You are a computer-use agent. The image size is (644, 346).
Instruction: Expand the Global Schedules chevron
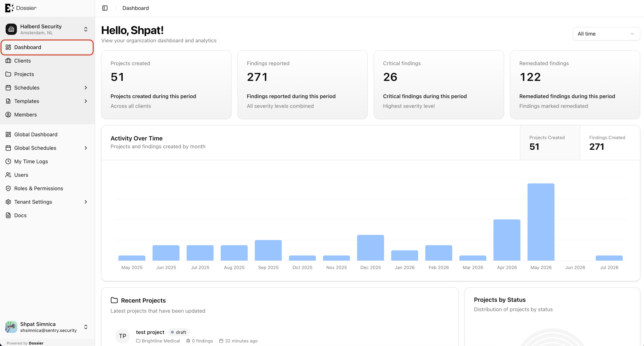(x=86, y=148)
